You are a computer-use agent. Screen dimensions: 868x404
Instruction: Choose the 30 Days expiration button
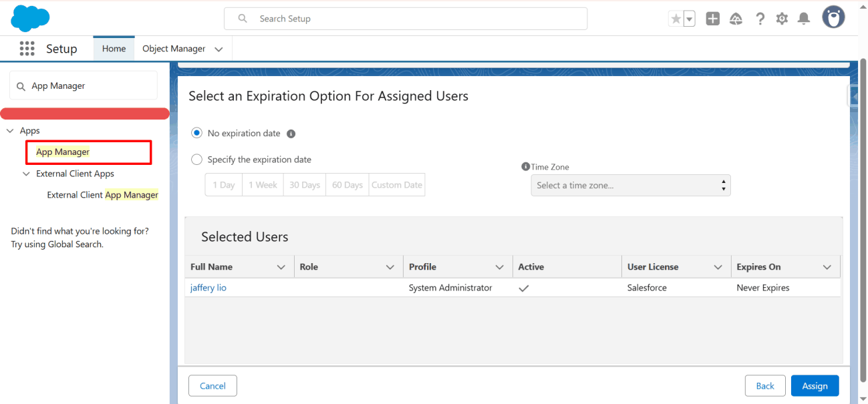(305, 185)
